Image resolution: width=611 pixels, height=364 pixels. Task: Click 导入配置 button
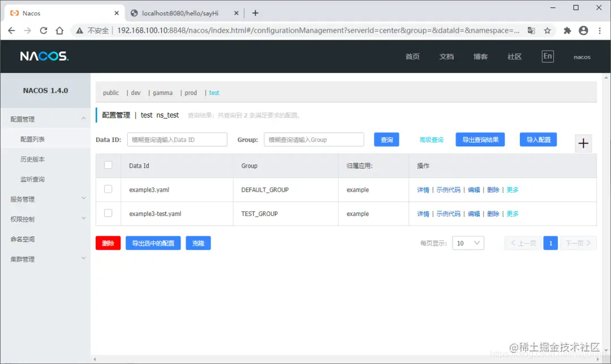pos(538,140)
